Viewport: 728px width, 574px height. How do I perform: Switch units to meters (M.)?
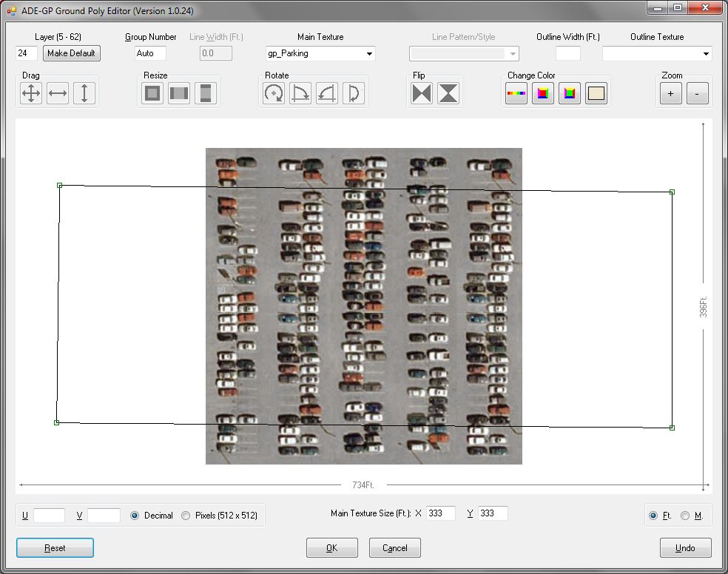[685, 516]
